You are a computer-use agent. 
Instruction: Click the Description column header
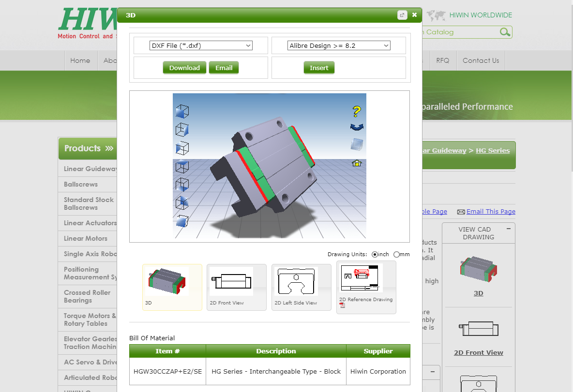pos(276,351)
